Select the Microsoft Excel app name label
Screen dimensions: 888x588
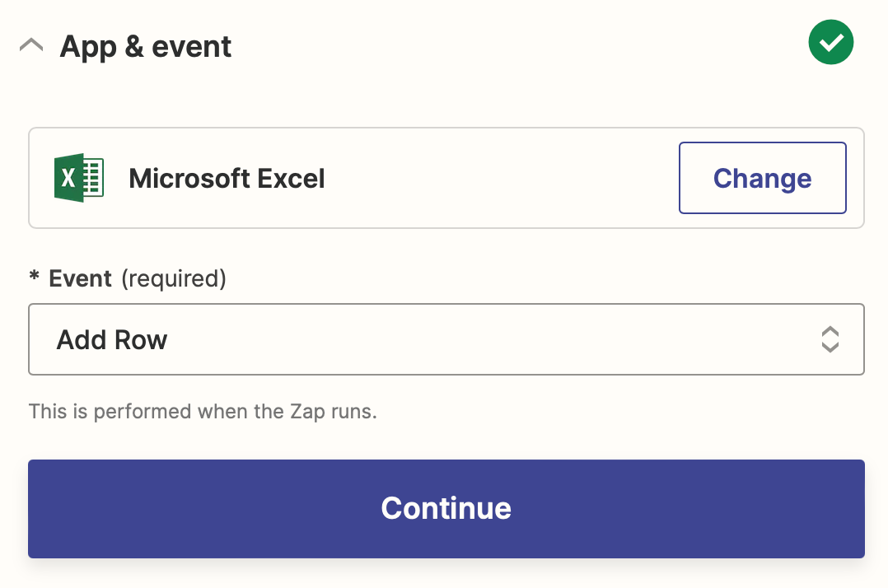pyautogui.click(x=227, y=179)
